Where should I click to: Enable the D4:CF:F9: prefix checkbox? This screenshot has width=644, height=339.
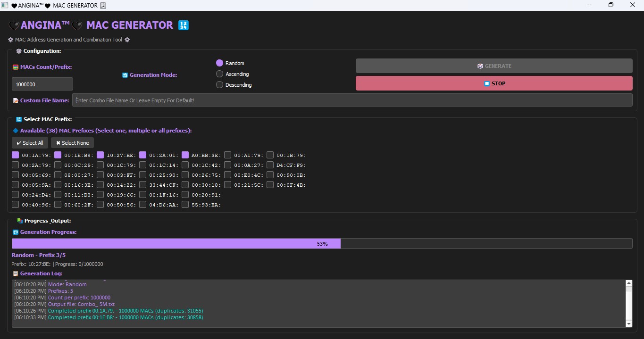[x=270, y=165]
